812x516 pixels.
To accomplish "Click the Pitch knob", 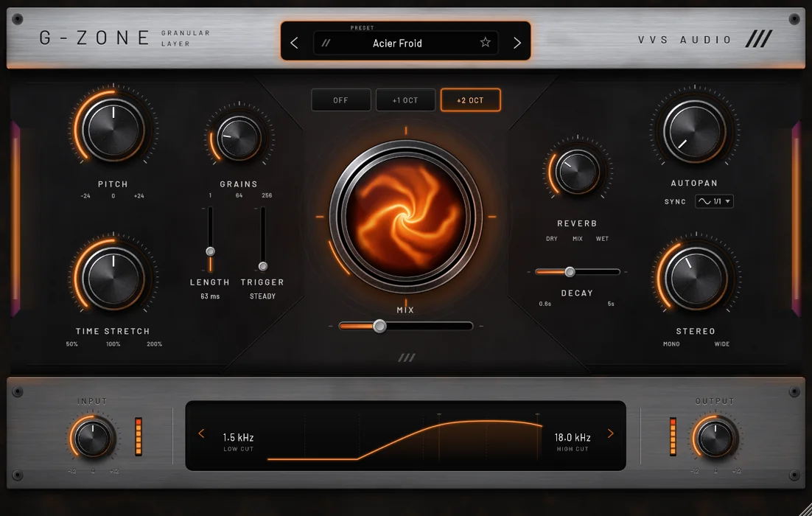I will 113,130.
